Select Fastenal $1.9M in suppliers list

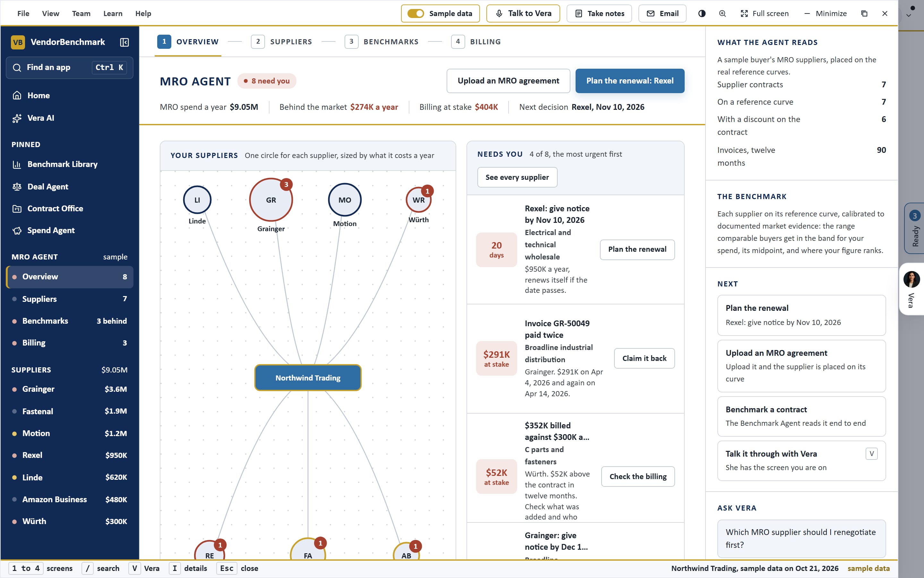click(70, 411)
